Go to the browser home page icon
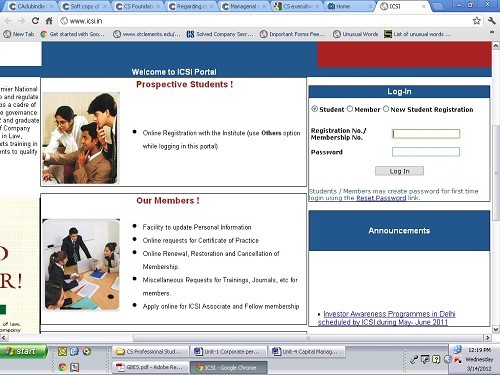 coord(49,21)
